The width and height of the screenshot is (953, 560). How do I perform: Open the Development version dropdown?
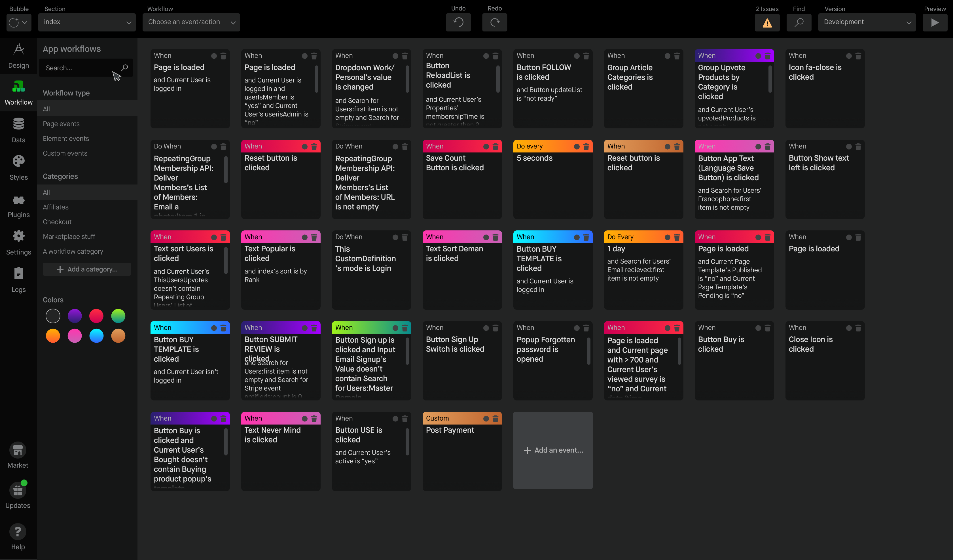[x=867, y=22]
